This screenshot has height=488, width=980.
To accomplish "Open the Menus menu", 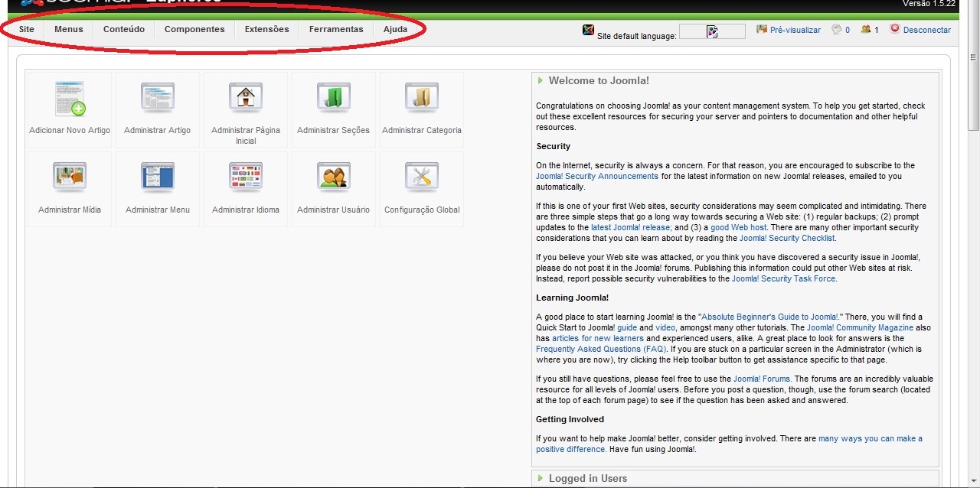I will [x=69, y=29].
